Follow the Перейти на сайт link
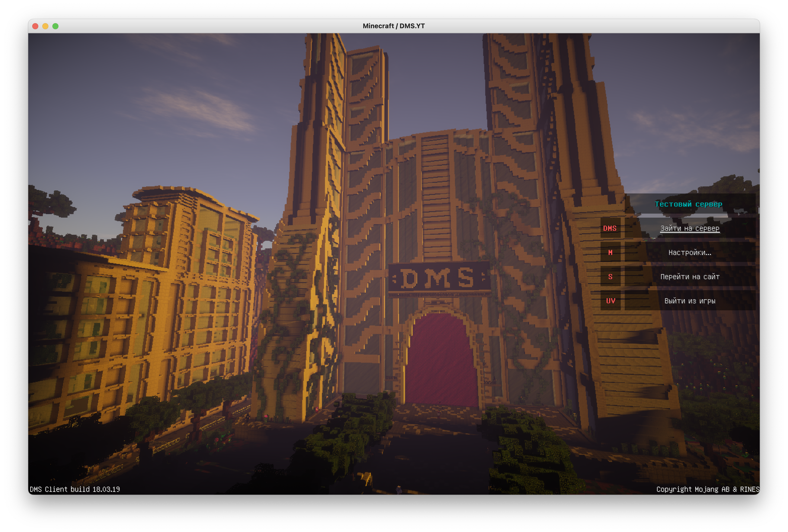The image size is (788, 532). pyautogui.click(x=690, y=277)
